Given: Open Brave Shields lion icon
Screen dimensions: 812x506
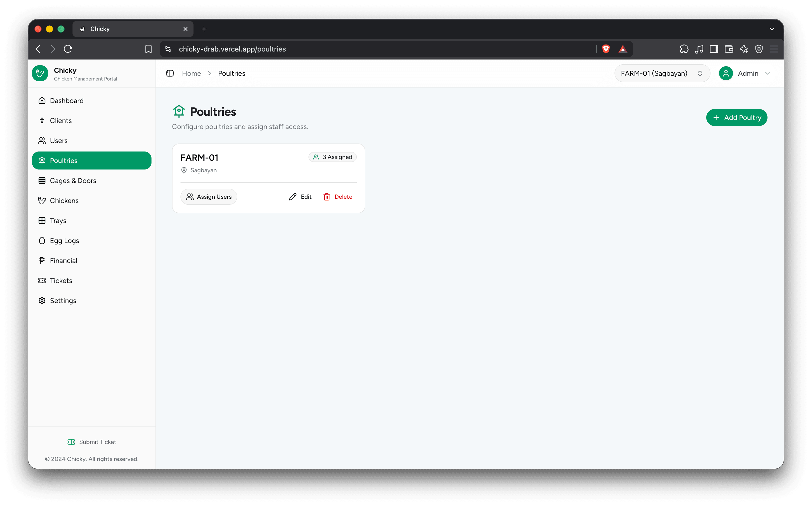Looking at the screenshot, I should pos(606,49).
